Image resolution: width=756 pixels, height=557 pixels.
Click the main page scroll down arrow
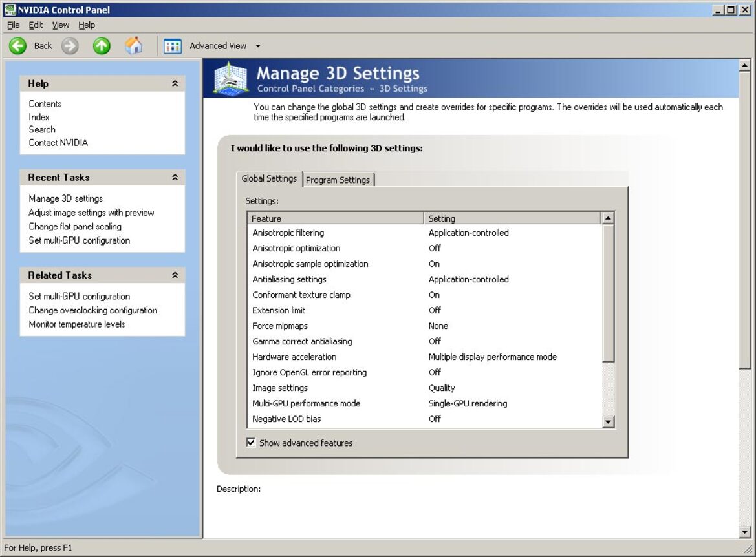coord(744,532)
